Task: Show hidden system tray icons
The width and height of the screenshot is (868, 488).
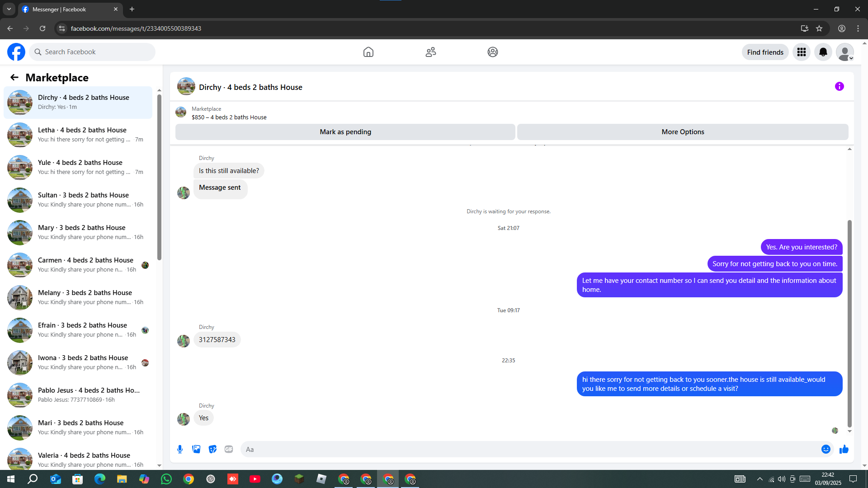Action: (x=760, y=479)
